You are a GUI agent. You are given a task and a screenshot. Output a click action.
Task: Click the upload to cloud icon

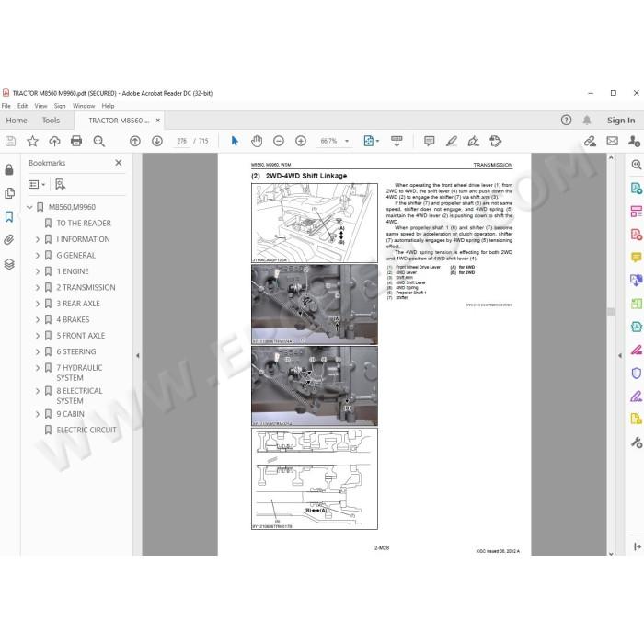[x=54, y=142]
